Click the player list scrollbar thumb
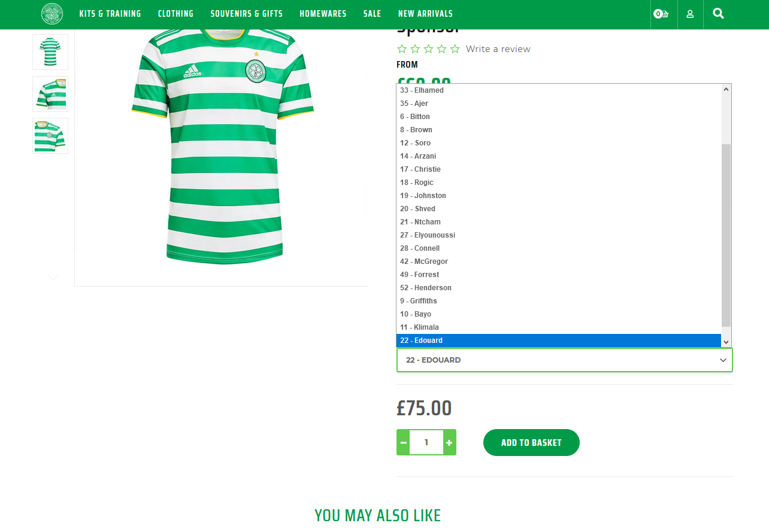This screenshot has height=532, width=769. coord(726,235)
